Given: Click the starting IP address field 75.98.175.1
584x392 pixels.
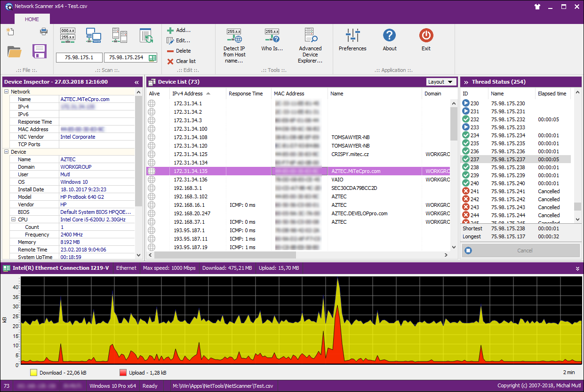Looking at the screenshot, I should coord(78,58).
